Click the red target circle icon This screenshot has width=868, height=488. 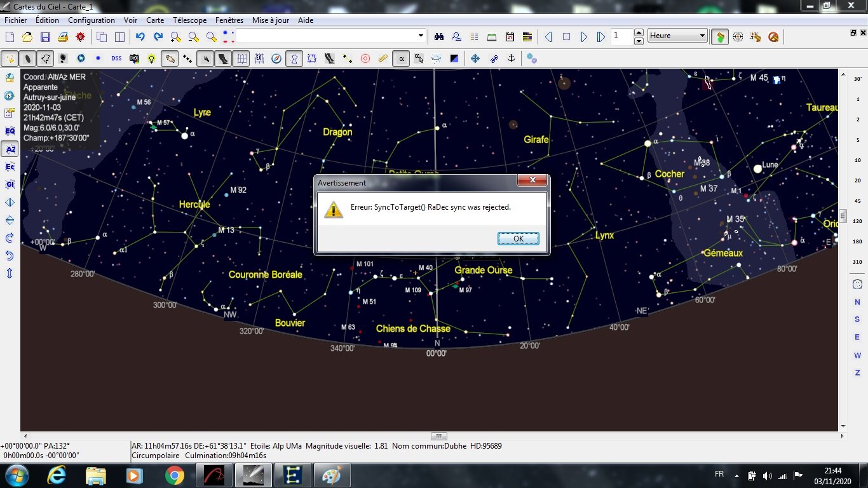365,58
